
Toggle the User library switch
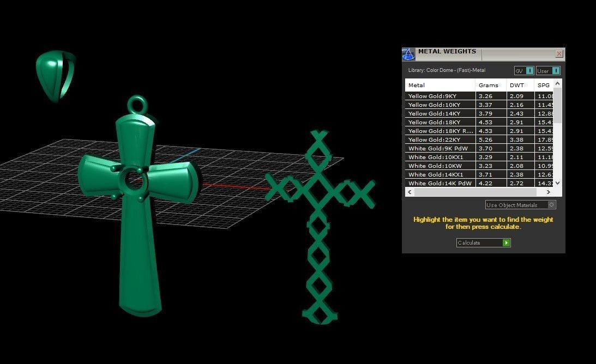click(548, 71)
